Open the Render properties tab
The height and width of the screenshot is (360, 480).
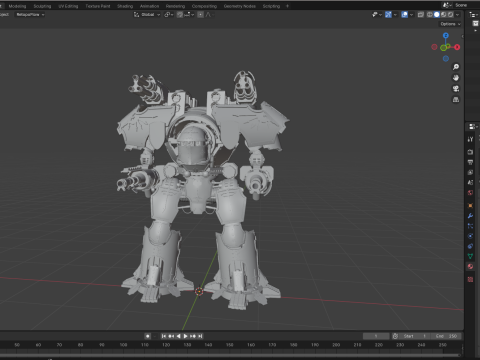tap(470, 152)
